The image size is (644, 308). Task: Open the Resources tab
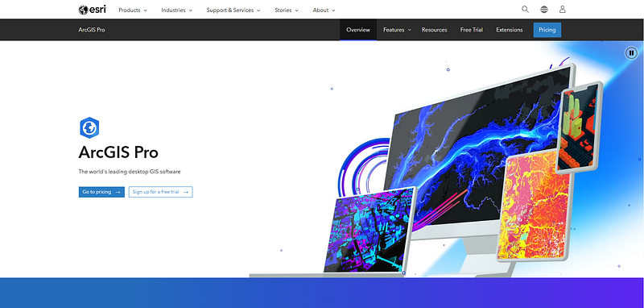(x=434, y=30)
